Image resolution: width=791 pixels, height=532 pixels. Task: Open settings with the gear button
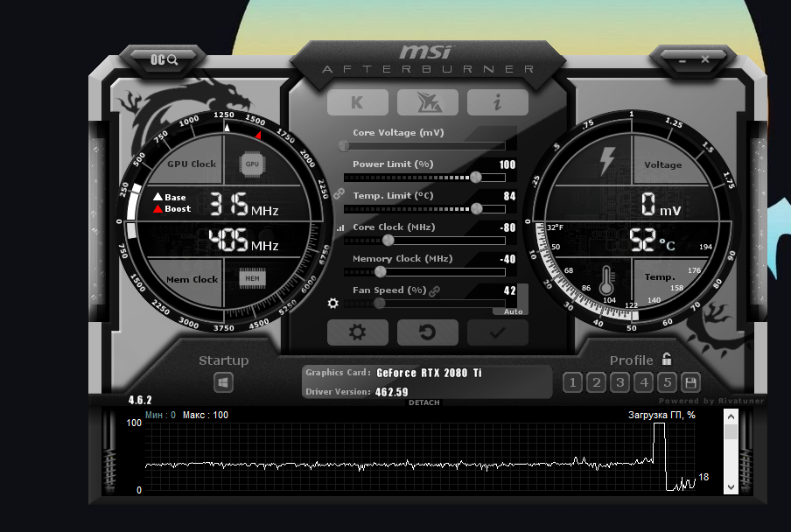(358, 332)
